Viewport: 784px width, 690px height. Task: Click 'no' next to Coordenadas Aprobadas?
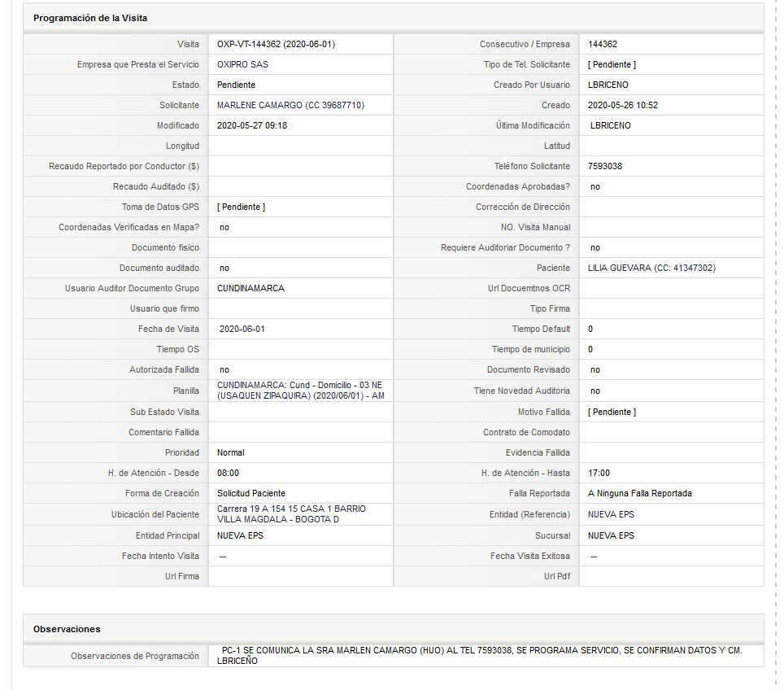(x=595, y=186)
